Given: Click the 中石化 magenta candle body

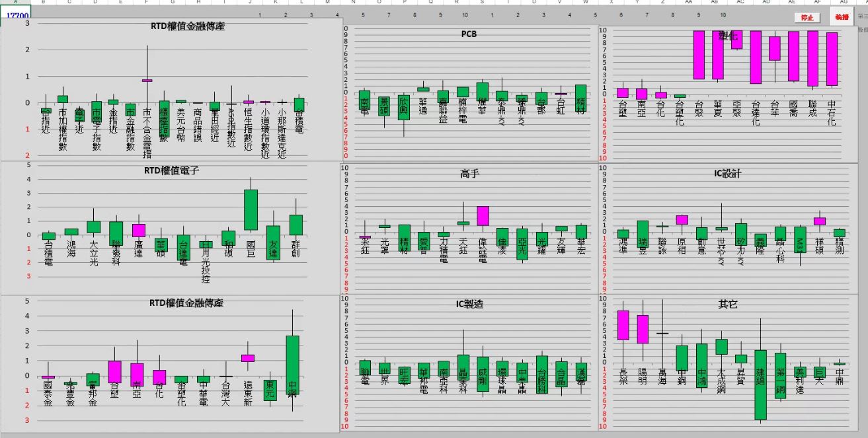Looking at the screenshot, I should (x=832, y=59).
